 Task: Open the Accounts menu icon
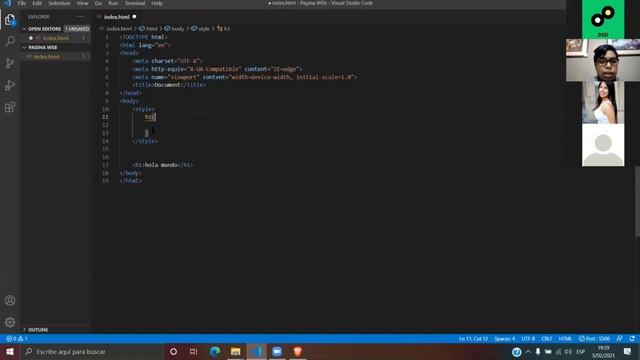(x=10, y=300)
